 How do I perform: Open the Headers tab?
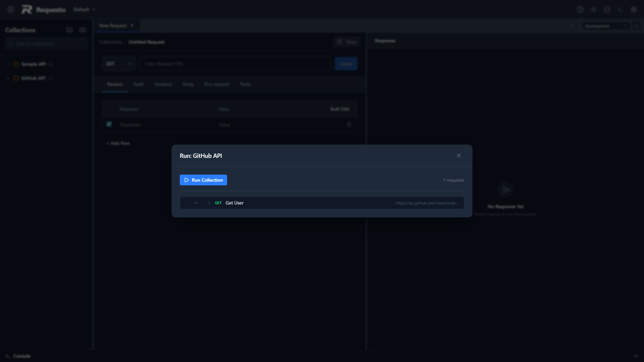[163, 84]
